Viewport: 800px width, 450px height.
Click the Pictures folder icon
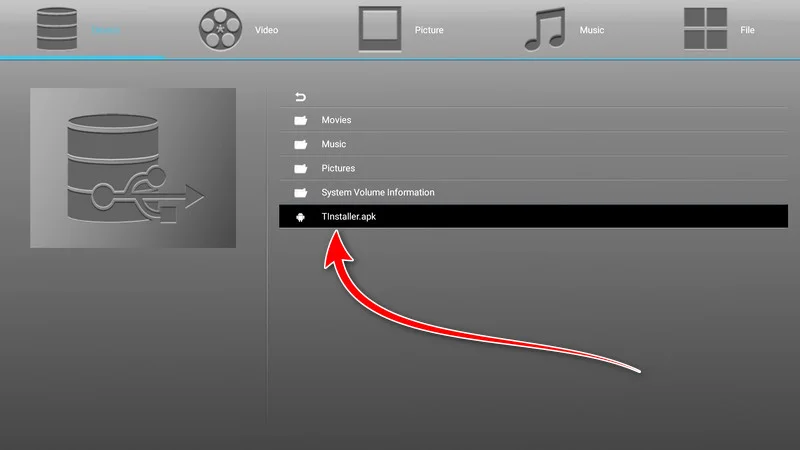point(301,168)
